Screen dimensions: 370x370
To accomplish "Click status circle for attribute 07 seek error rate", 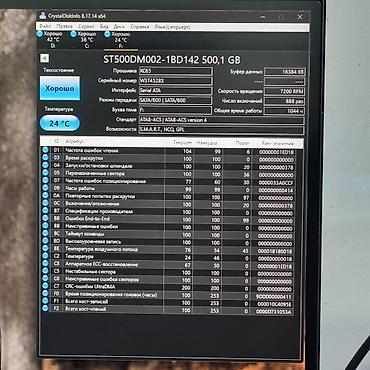I will pos(45,181).
